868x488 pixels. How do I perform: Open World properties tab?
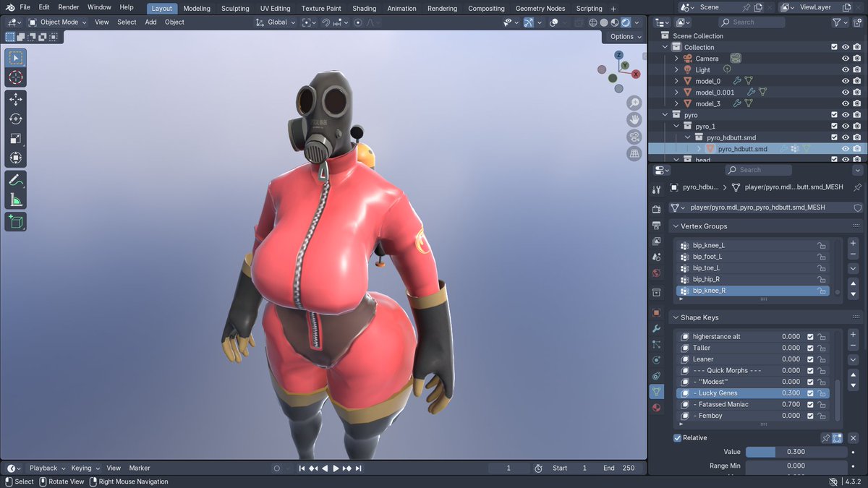[656, 273]
